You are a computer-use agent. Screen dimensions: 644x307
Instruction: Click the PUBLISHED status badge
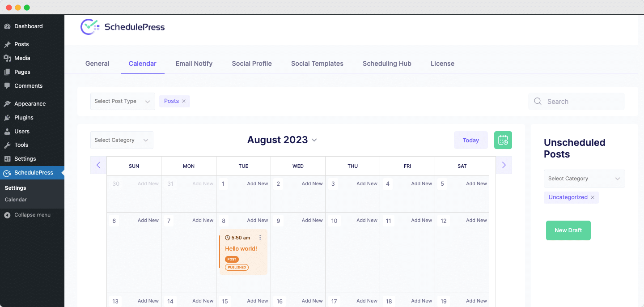click(237, 267)
